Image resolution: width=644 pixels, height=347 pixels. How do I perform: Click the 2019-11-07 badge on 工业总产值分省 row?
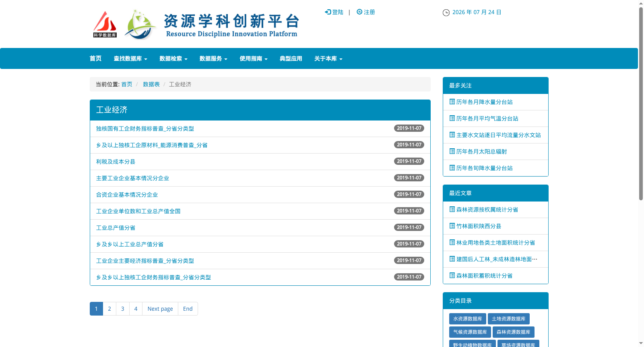(x=409, y=227)
